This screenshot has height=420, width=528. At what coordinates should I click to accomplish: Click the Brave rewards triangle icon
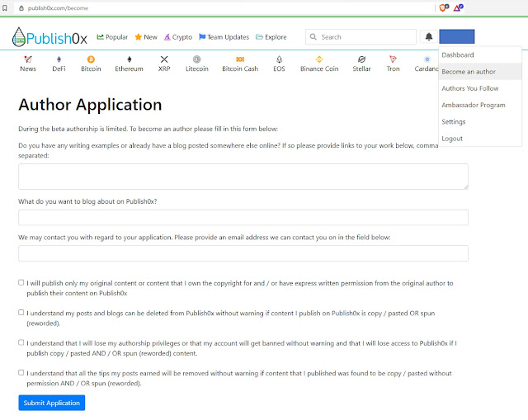[x=458, y=7]
